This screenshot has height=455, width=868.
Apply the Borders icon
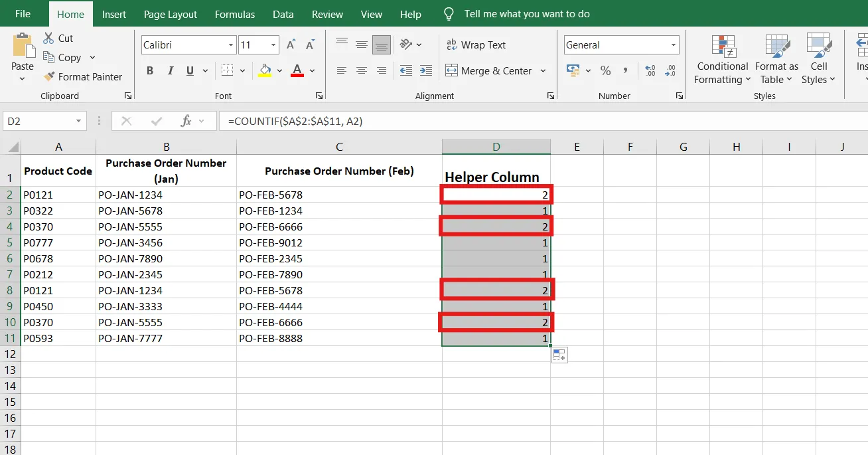coord(227,70)
